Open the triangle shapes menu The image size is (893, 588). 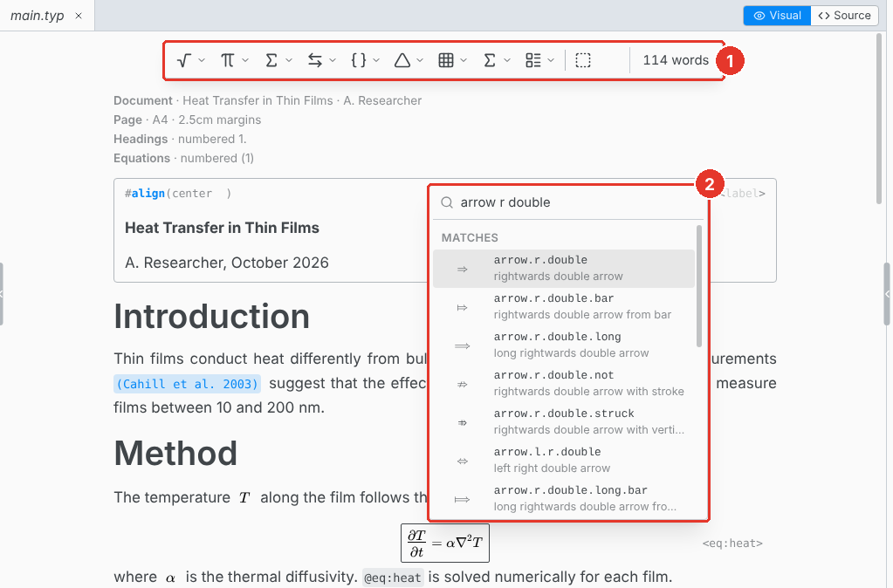409,60
